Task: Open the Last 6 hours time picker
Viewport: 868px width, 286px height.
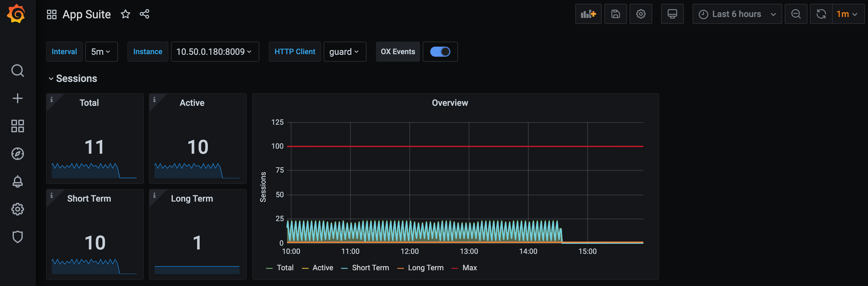Action: point(737,14)
